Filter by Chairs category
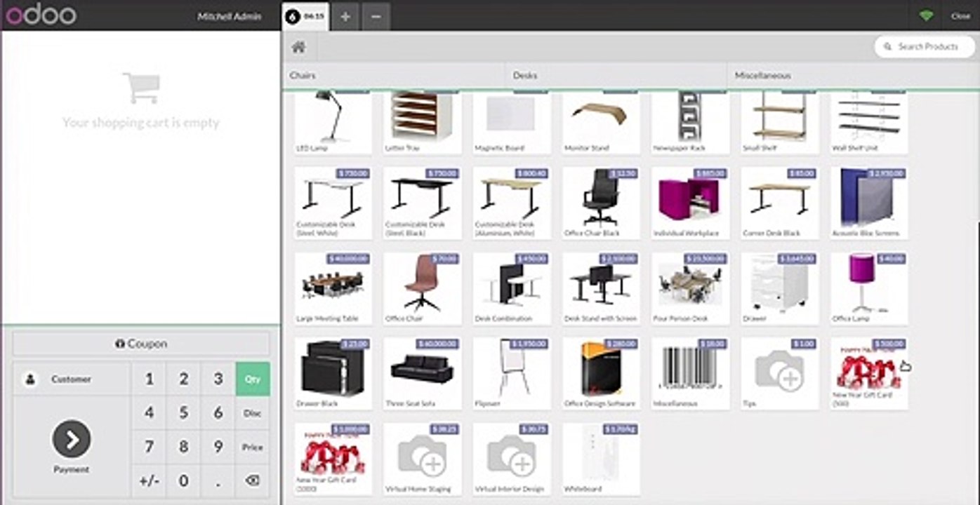This screenshot has width=980, height=505. point(394,75)
